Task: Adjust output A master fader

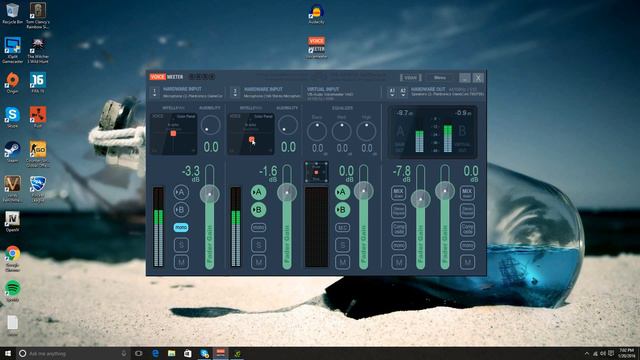Action: 420,199
